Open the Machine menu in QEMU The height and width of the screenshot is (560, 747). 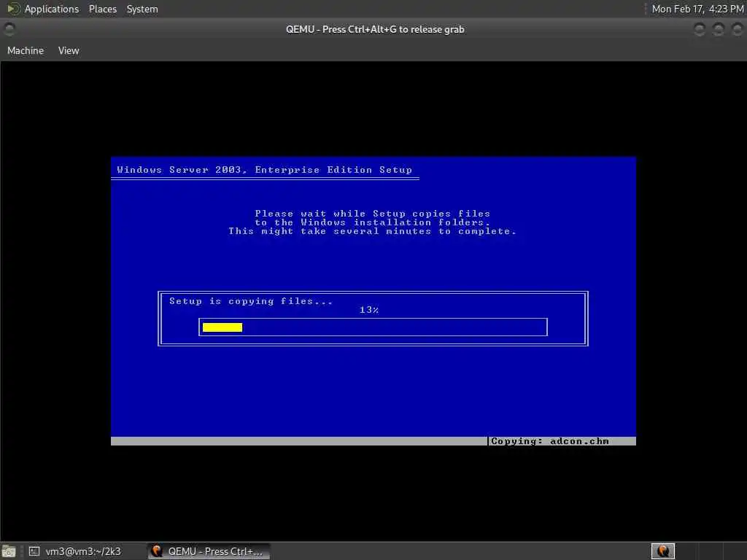point(26,50)
